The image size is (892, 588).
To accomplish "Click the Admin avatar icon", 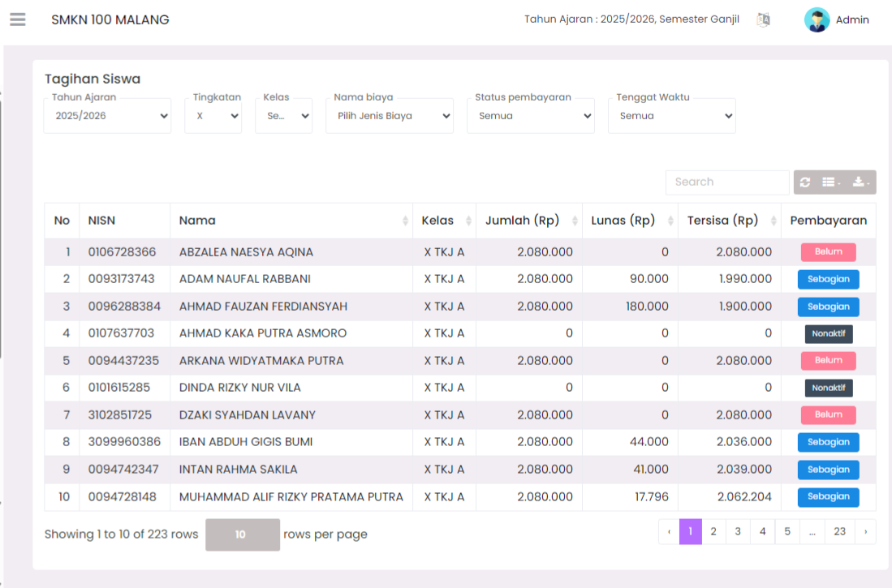I will 817,20.
